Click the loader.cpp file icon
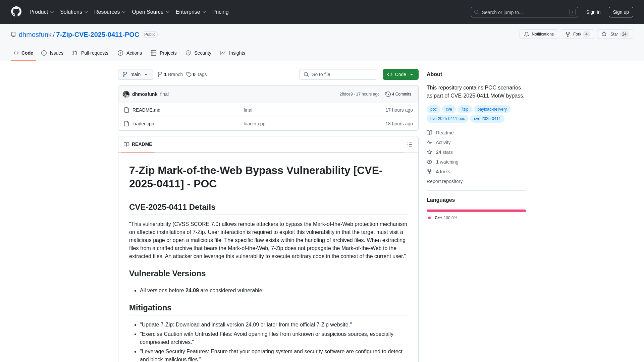Viewport: 644px width, 362px height. (126, 124)
